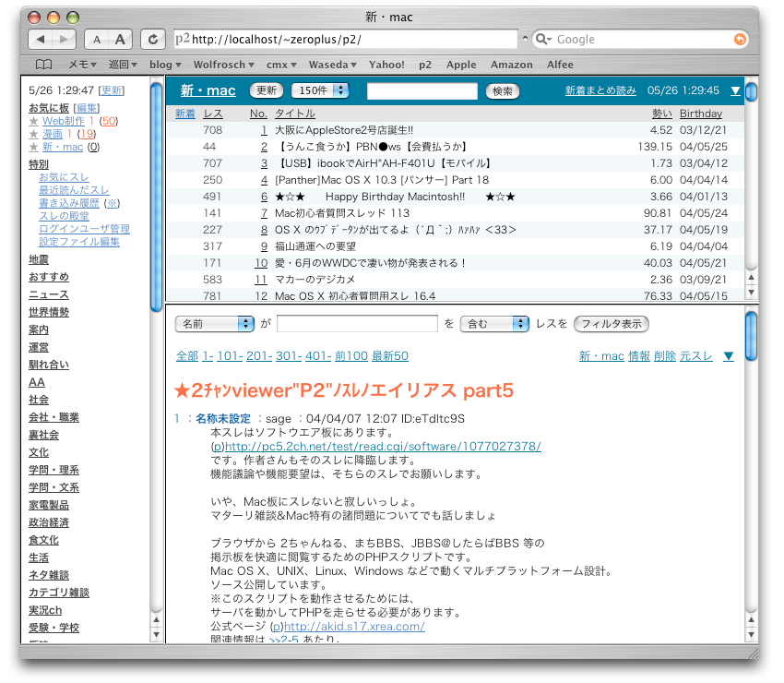Click the orange snapback icon in Google field

(x=740, y=39)
